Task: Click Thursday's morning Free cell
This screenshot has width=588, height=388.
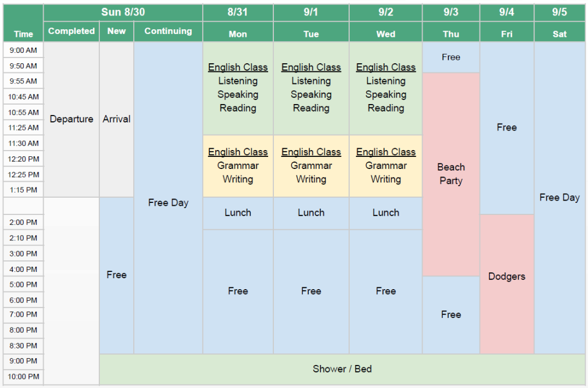Action: tap(451, 57)
